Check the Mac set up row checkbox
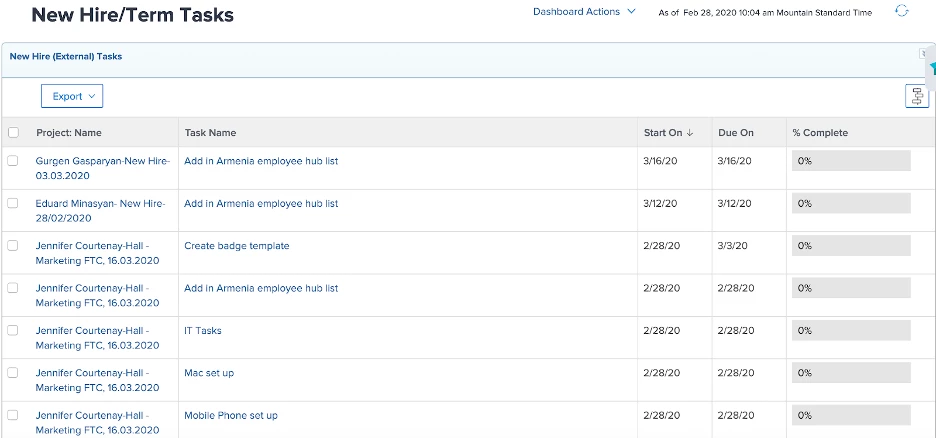This screenshot has height=438, width=936. click(13, 372)
